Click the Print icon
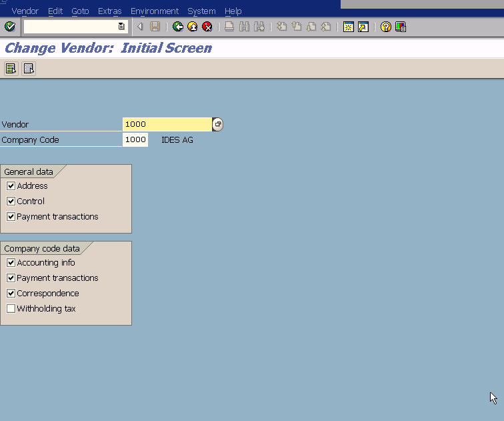 [229, 27]
